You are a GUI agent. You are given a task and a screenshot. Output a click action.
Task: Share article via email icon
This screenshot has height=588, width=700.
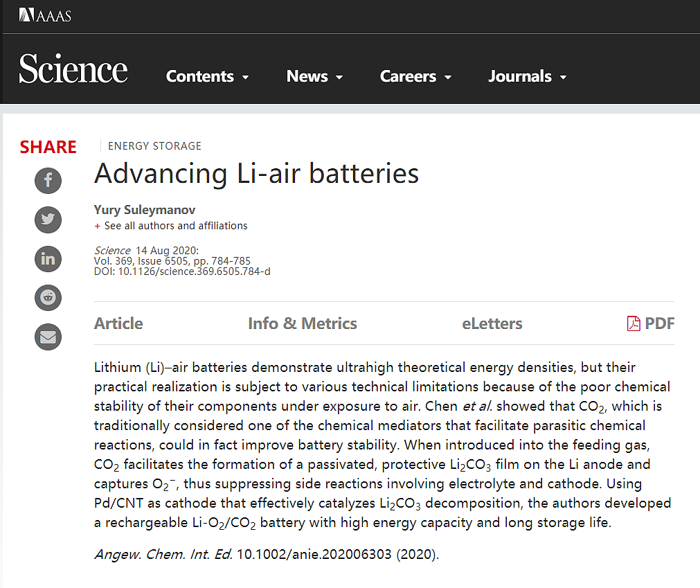(48, 337)
